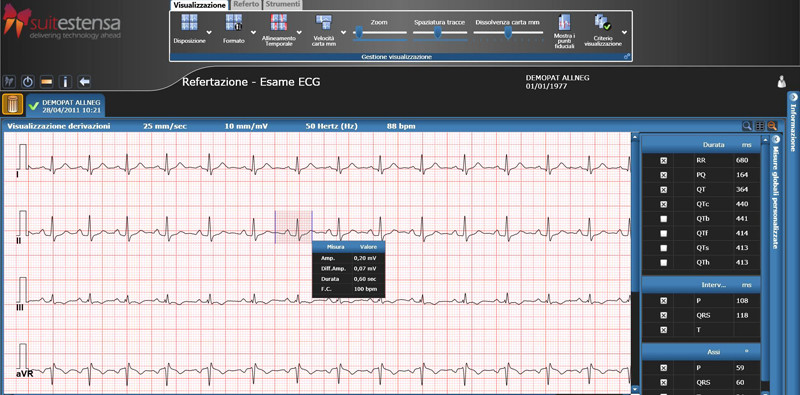Open the info "i" icon

pos(66,81)
